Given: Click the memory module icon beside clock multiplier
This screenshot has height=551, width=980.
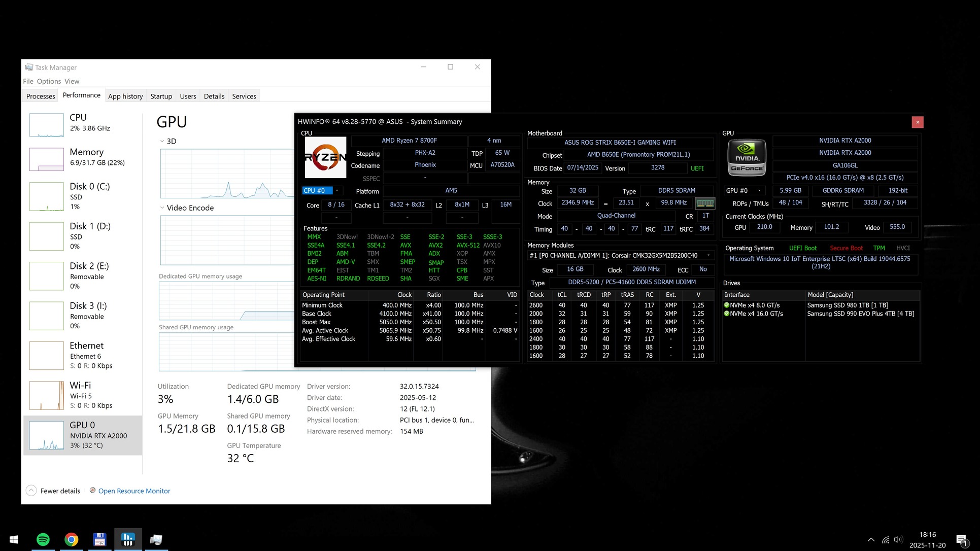Looking at the screenshot, I should (x=704, y=203).
